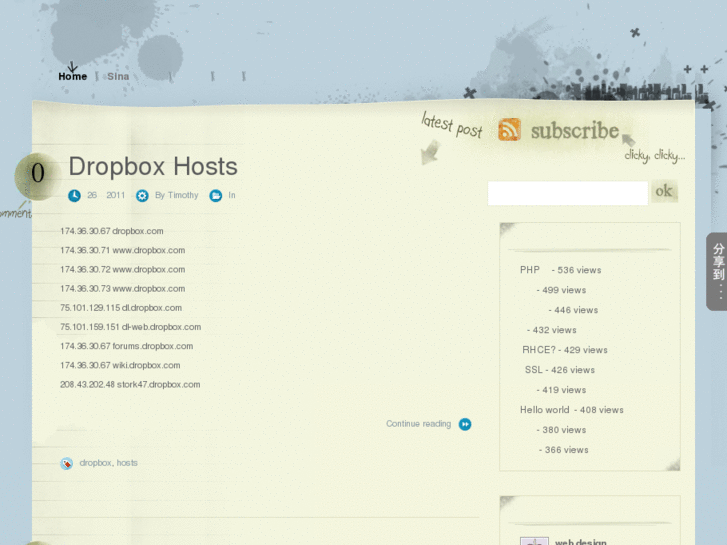The width and height of the screenshot is (727, 545).
Task: Click the orange RSS feed icon
Action: click(509, 129)
